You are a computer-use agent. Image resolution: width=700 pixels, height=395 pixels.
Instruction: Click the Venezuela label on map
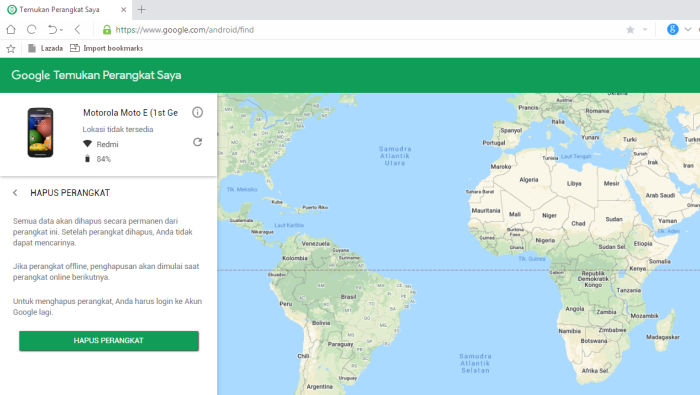(316, 244)
